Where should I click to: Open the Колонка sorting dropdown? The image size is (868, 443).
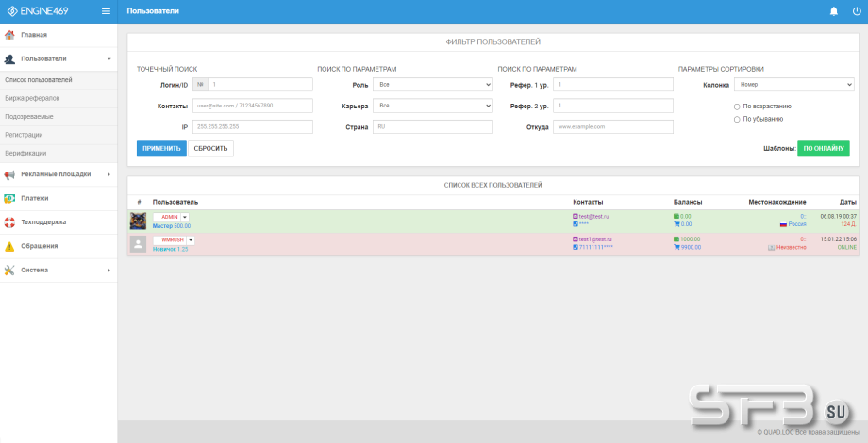(793, 85)
